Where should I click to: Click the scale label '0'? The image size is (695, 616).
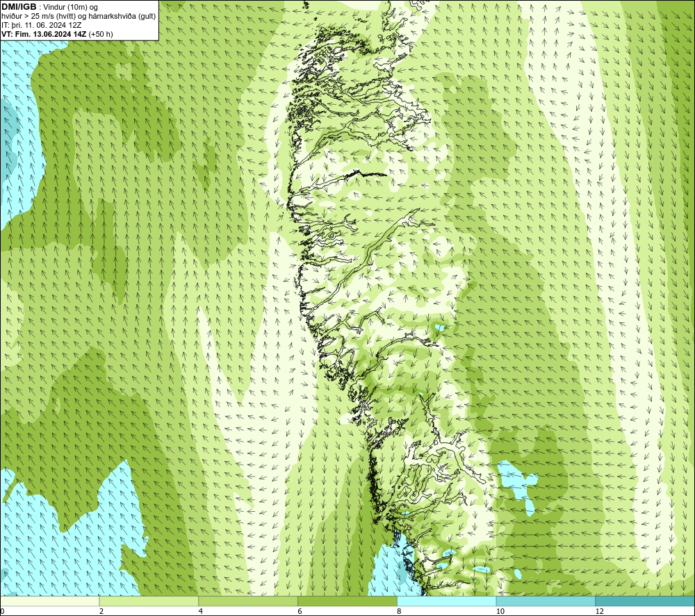click(x=2, y=611)
